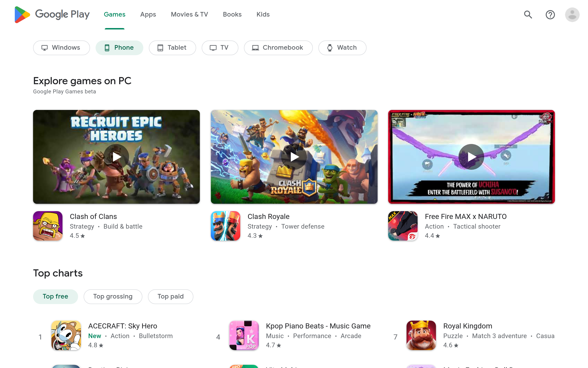This screenshot has height=368, width=588.
Task: Go to the Movies & TV tab
Action: pyautogui.click(x=189, y=14)
